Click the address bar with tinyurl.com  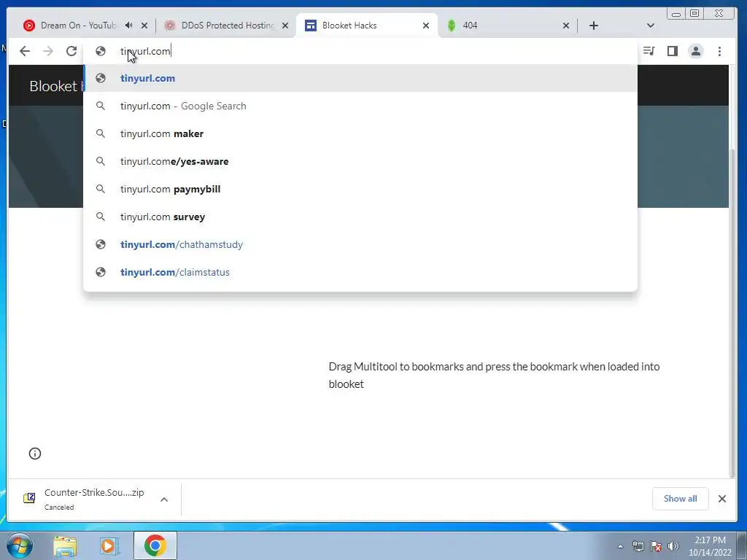click(360, 51)
